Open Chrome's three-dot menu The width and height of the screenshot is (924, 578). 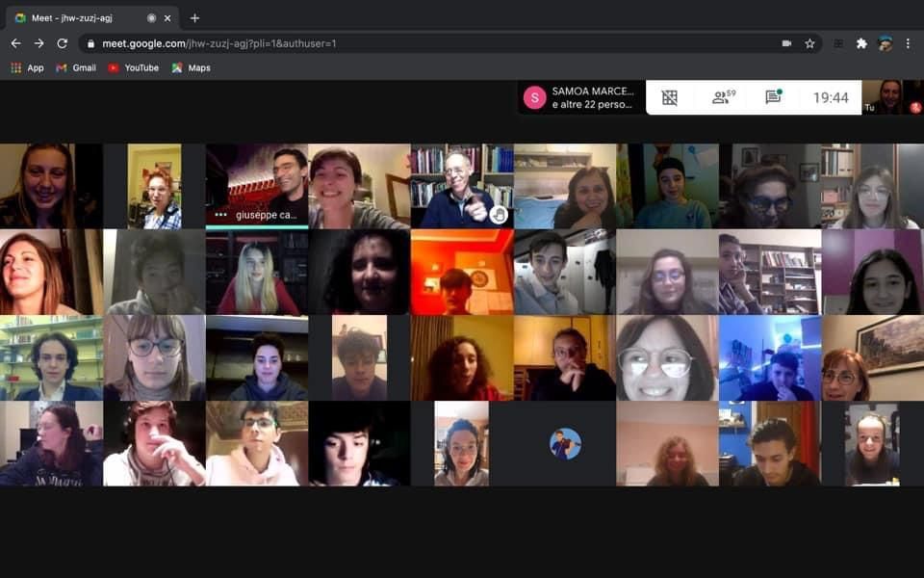tap(908, 43)
